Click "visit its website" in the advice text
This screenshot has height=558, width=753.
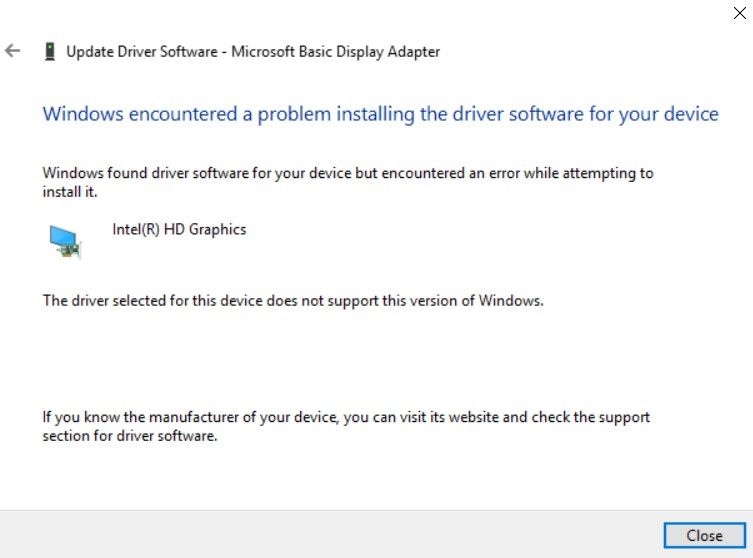[442, 417]
